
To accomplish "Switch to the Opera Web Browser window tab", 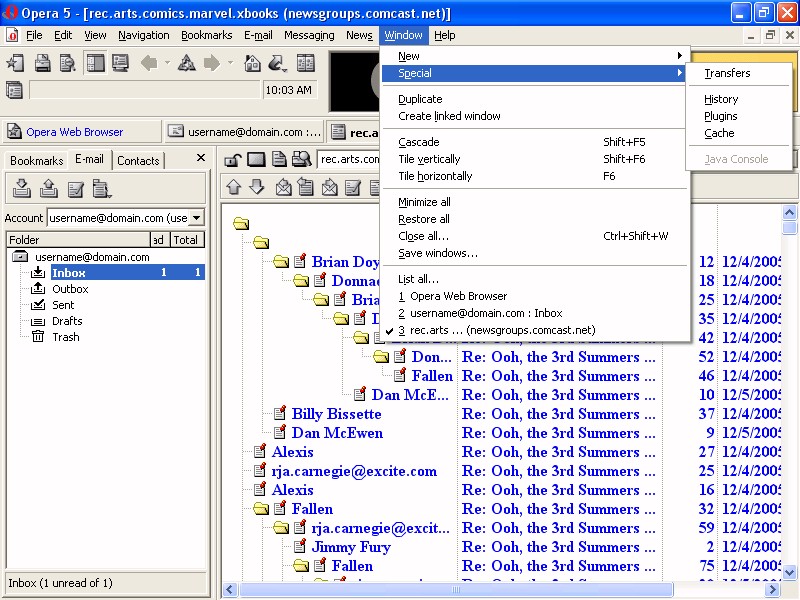I will (82, 132).
